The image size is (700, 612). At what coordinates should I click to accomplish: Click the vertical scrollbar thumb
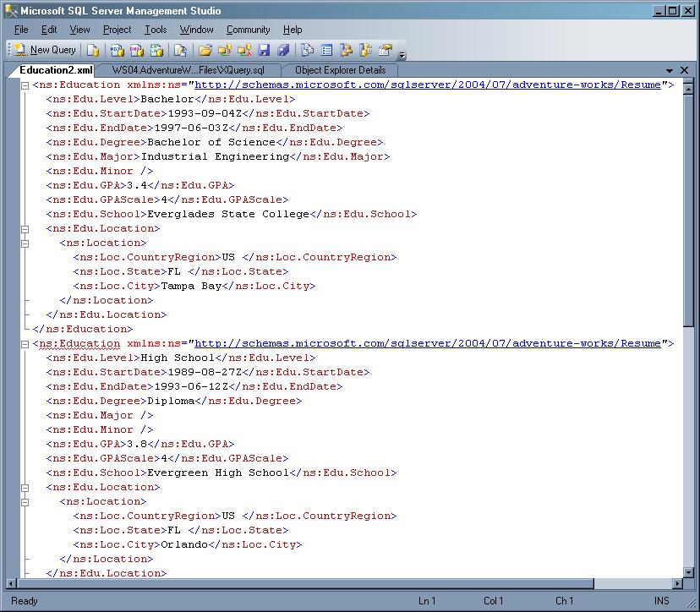688,210
